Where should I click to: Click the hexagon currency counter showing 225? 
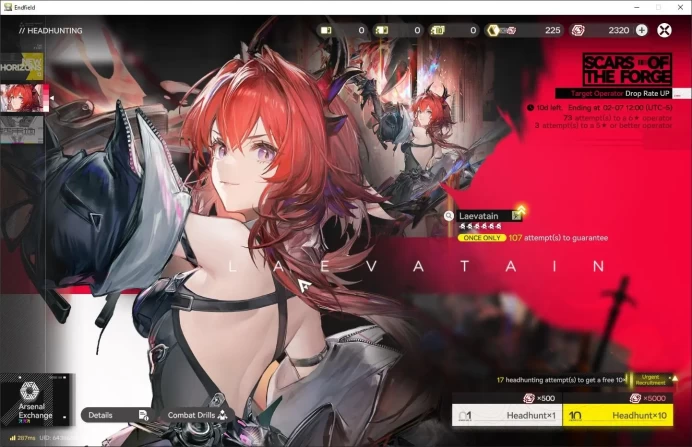tap(524, 30)
